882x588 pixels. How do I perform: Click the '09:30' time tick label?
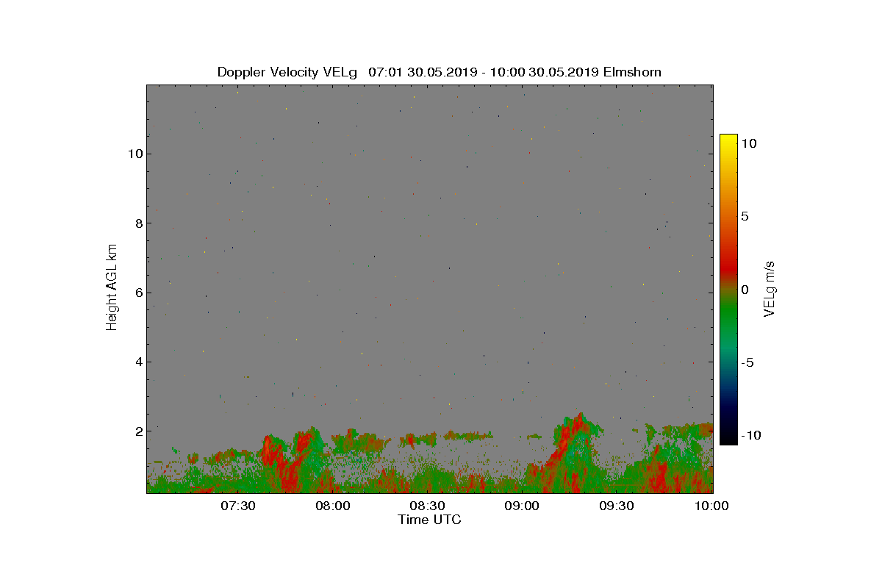pos(617,506)
